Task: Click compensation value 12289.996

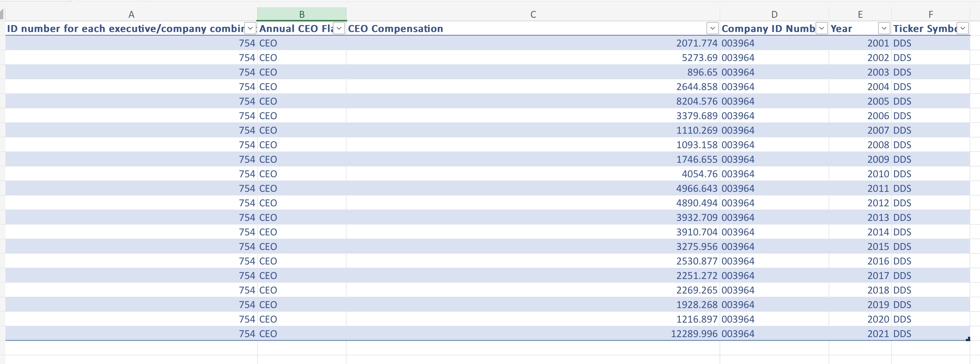Action: tap(694, 333)
